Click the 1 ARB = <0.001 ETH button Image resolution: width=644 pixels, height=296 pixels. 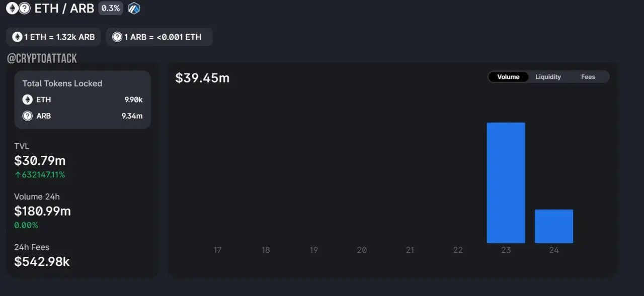coord(159,37)
